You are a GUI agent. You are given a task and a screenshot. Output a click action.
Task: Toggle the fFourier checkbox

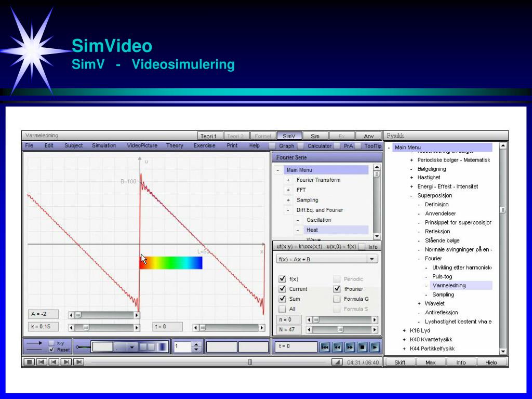337,289
